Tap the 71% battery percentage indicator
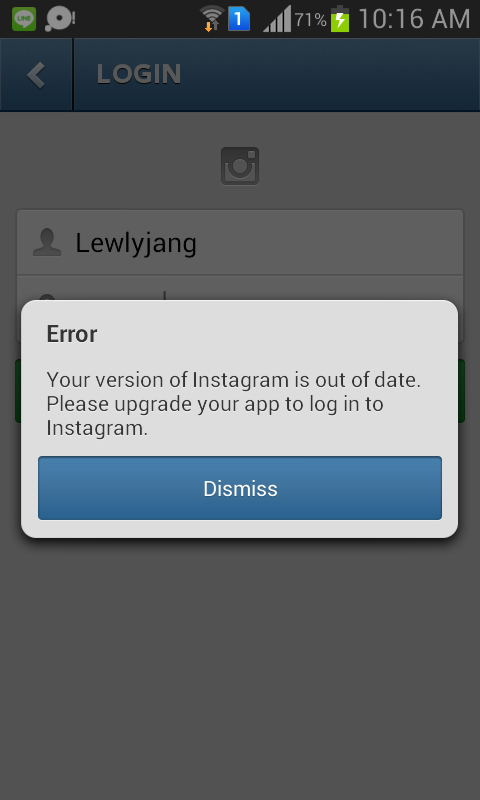 [311, 20]
